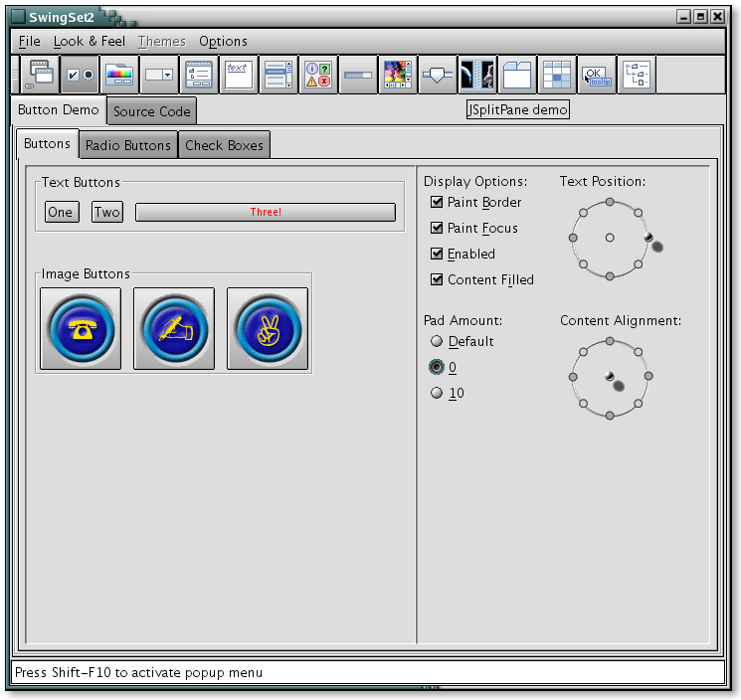Select the Buttons tab
This screenshot has height=700, width=741.
(48, 143)
